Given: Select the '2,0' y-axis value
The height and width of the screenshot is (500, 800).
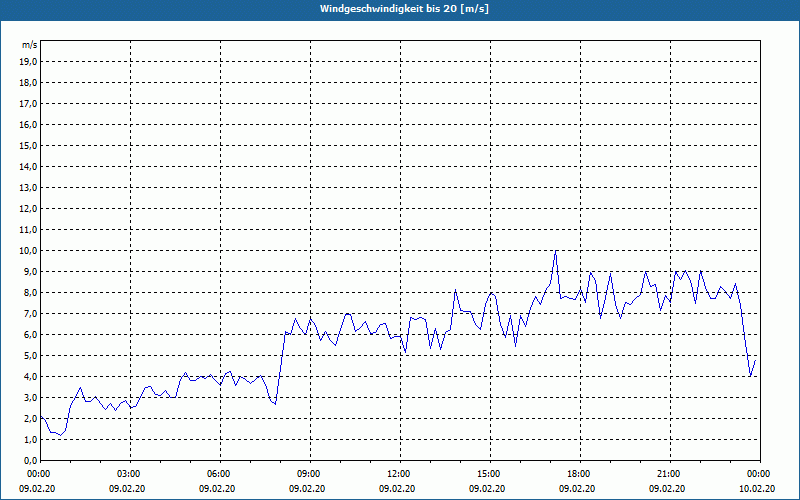Looking at the screenshot, I should click(31, 418).
